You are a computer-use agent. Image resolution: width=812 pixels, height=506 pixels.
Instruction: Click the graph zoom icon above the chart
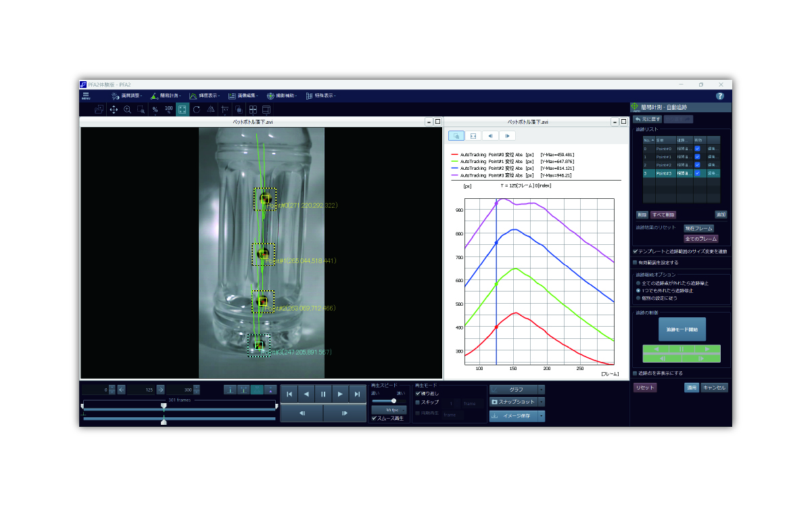click(x=456, y=136)
